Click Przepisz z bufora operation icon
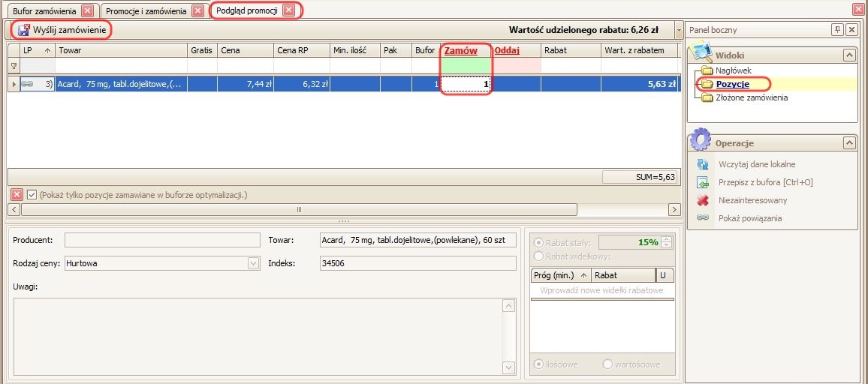 [703, 182]
